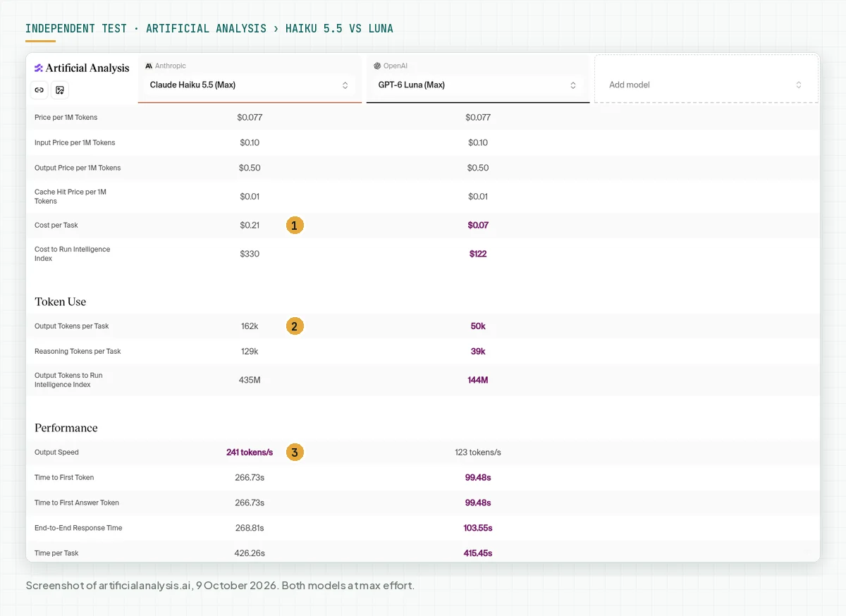Click the 123 tokens/s output speed value
The width and height of the screenshot is (846, 616).
[x=478, y=452]
